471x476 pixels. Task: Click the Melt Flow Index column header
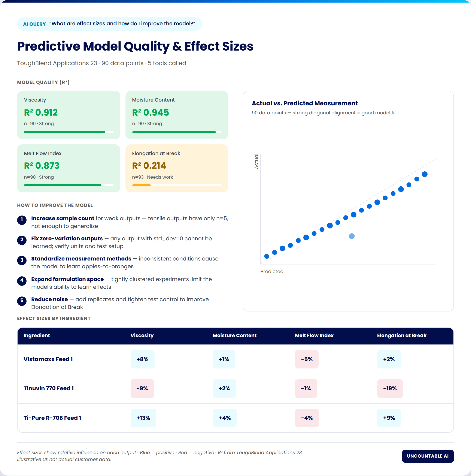pos(314,335)
